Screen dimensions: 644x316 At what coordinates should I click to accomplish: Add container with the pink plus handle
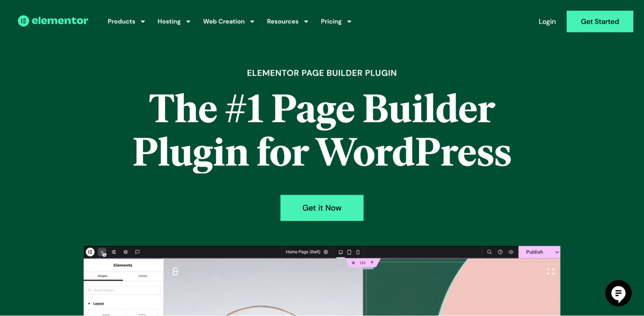[x=372, y=262]
